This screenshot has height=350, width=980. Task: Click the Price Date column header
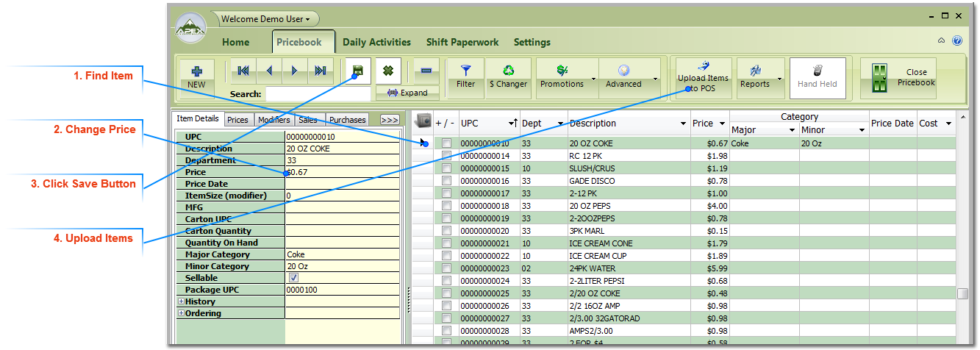coord(892,124)
